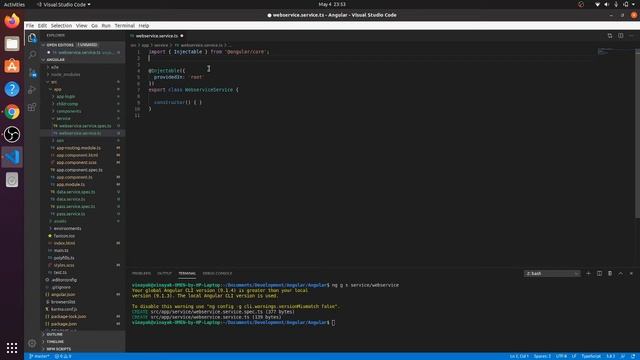Screen dimensions: 640x360
Task: Open the terminal shell selector dropdown
Action: (x=552, y=273)
